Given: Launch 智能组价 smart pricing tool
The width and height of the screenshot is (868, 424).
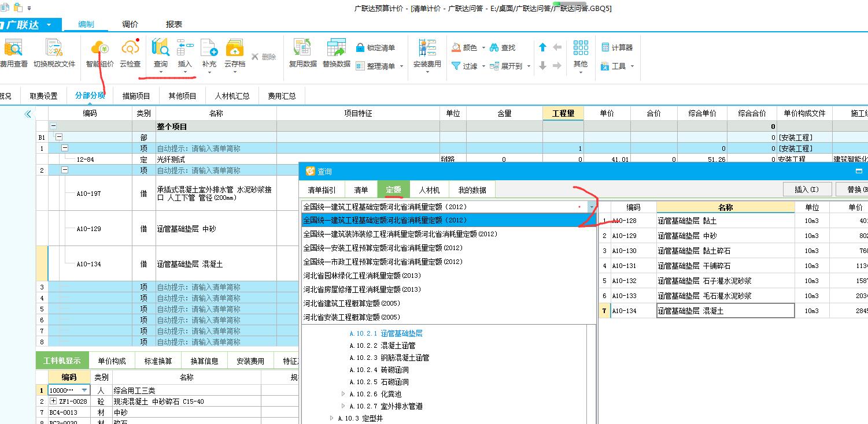Looking at the screenshot, I should tap(100, 54).
